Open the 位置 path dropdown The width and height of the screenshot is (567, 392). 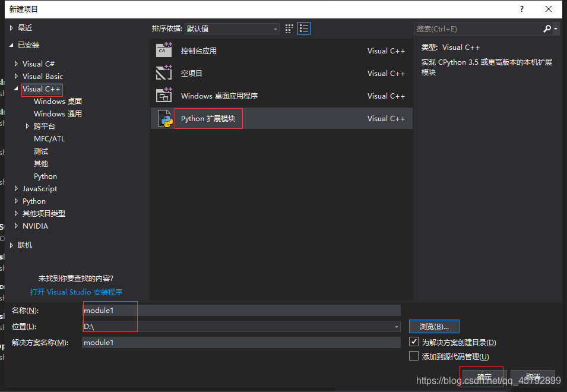[x=395, y=326]
